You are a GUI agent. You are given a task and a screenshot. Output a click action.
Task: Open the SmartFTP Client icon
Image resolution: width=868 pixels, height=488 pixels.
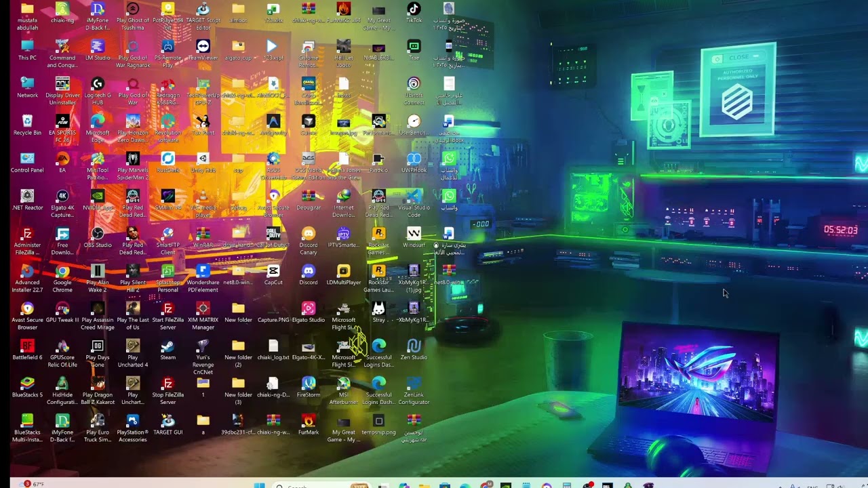[167, 241]
